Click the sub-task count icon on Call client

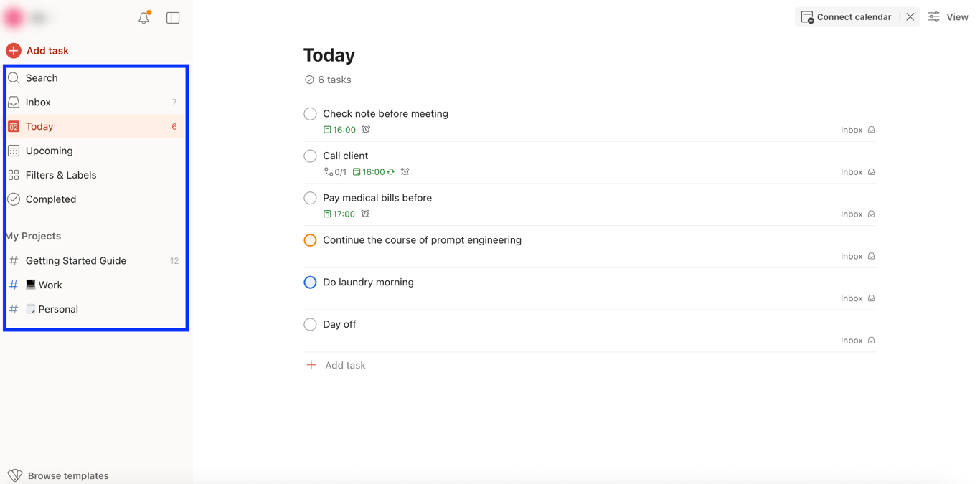pos(329,172)
